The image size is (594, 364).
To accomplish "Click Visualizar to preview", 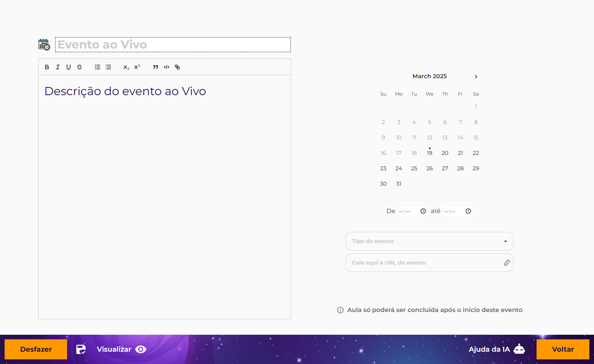I will (121, 349).
